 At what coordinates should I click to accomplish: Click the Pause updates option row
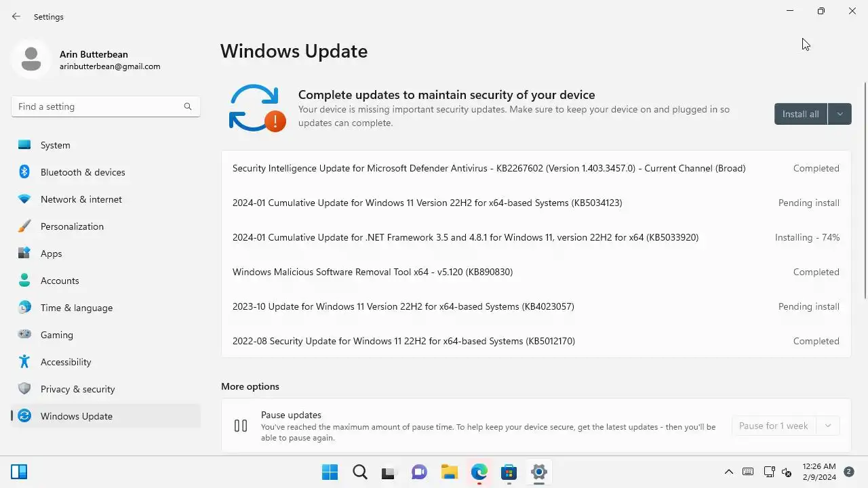(x=536, y=426)
